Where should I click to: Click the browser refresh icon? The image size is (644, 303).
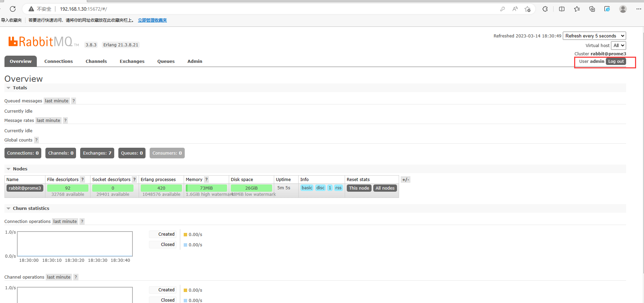pyautogui.click(x=13, y=9)
